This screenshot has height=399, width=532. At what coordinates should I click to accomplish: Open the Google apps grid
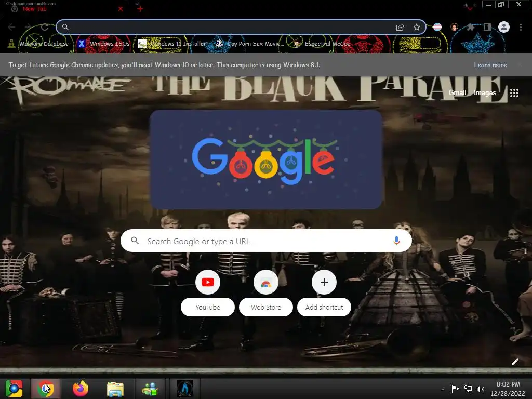pyautogui.click(x=514, y=92)
